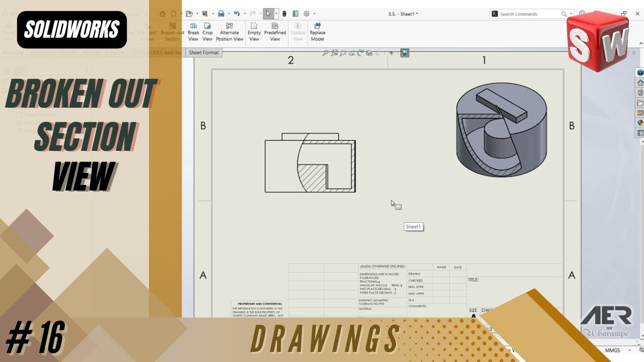Click the Save icon in quick toolbar

point(205,14)
